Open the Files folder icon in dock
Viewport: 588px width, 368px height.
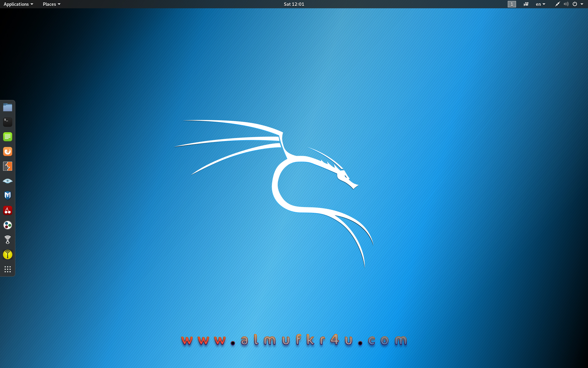click(8, 107)
